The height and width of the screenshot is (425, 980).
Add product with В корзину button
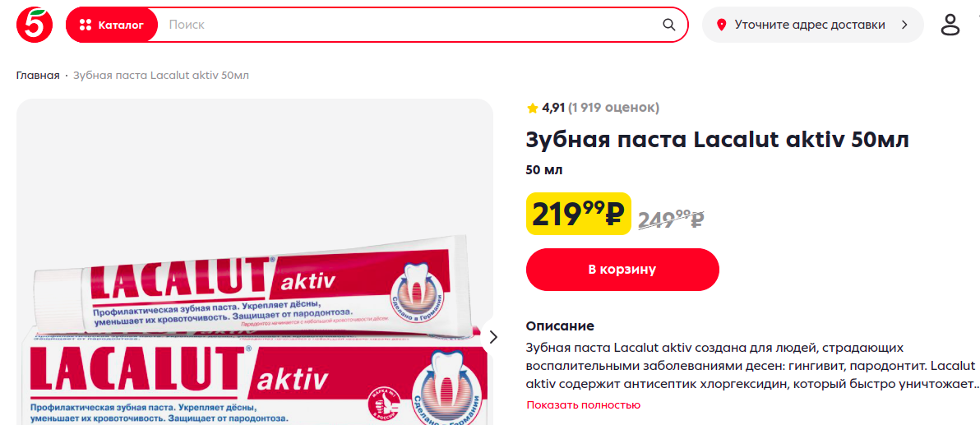click(x=622, y=270)
